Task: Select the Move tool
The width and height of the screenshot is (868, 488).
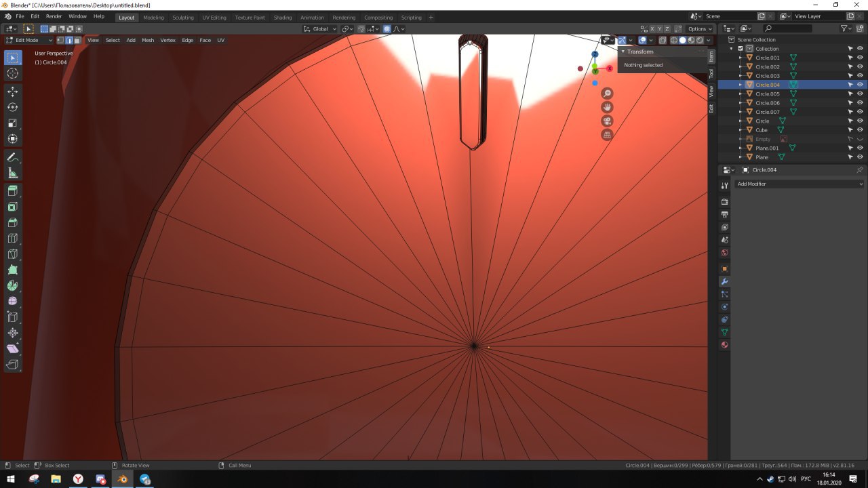Action: (x=12, y=91)
